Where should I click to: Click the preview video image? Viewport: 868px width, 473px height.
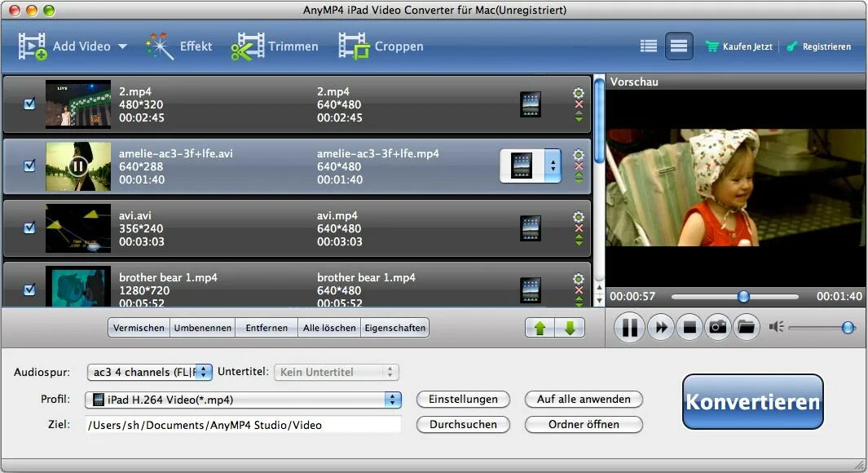tap(736, 188)
